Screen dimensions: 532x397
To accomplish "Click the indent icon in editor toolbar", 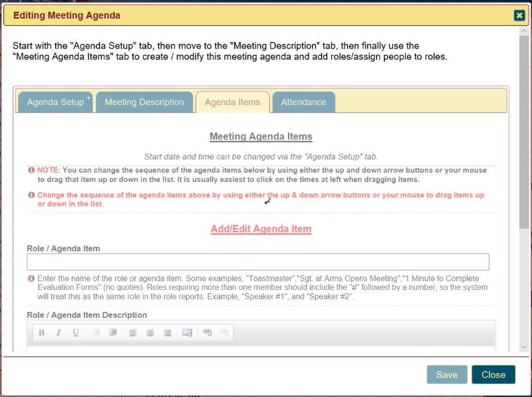I will click(x=113, y=332).
